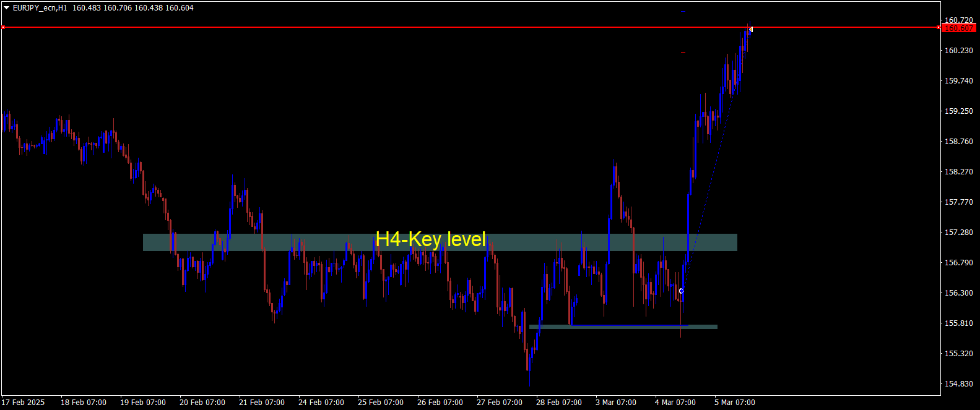Click the 159.740 price scale label
This screenshot has height=410, width=980.
[958, 81]
